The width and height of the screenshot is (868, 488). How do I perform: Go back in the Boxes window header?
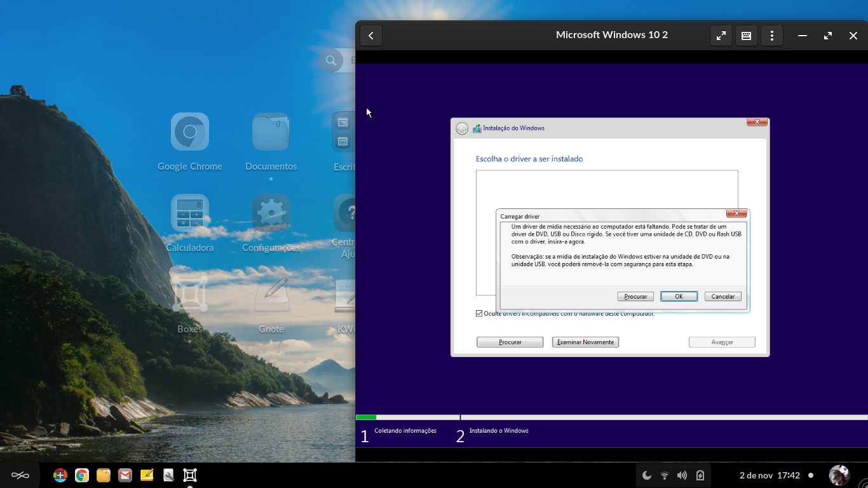(371, 36)
